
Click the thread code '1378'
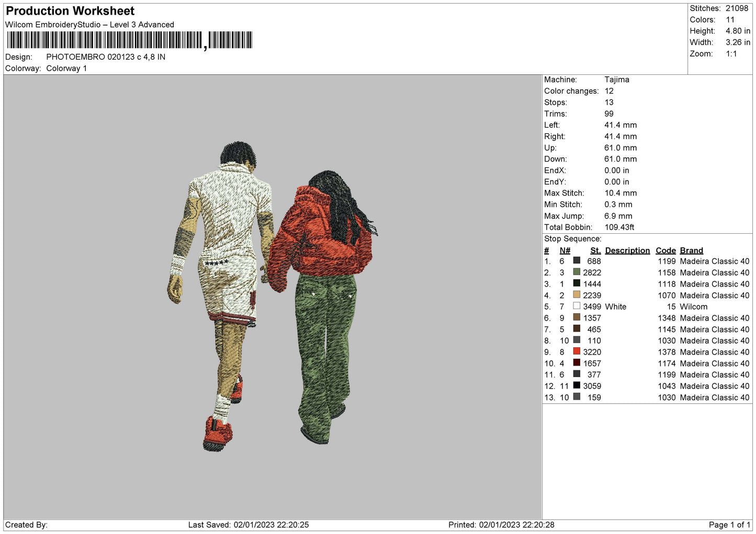coord(667,352)
